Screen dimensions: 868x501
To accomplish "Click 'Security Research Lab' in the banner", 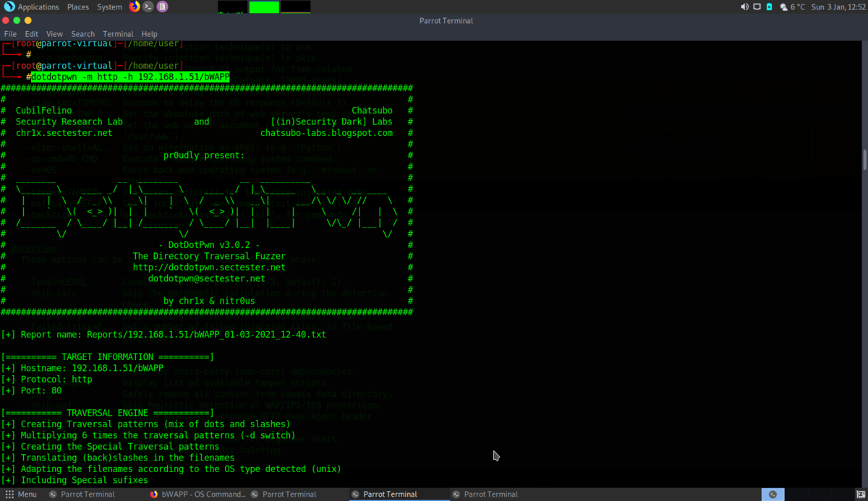I will [x=69, y=122].
